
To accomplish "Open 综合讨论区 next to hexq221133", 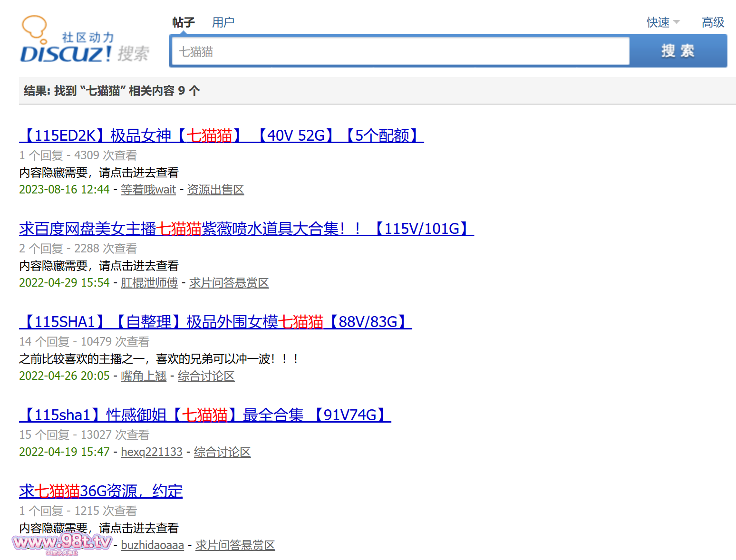I will coord(222,452).
